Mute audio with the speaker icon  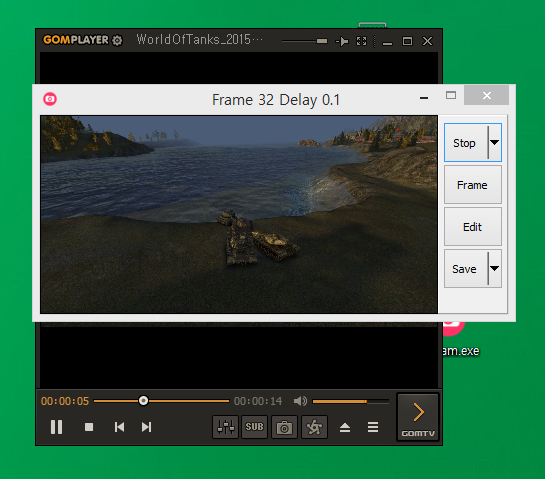pos(300,401)
